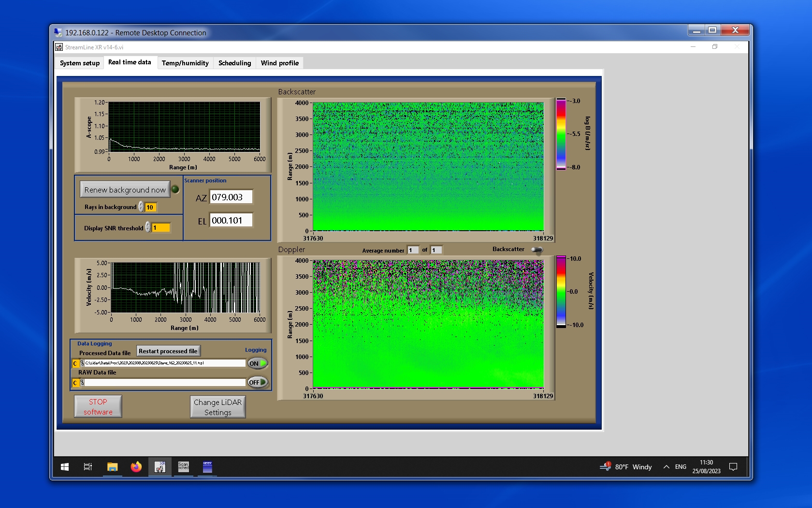This screenshot has height=508, width=812.
Task: Open the Windows Start menu
Action: coord(65,467)
